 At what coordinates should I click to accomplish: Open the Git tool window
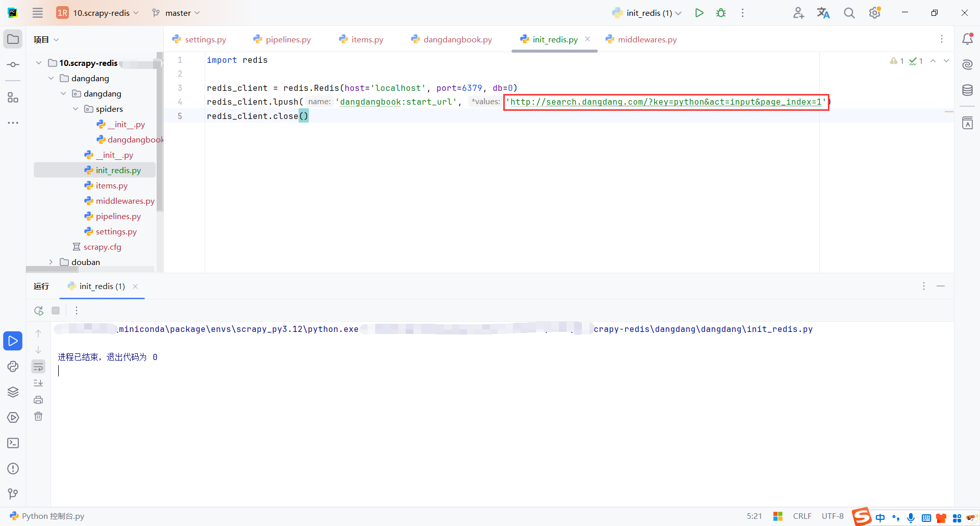click(x=13, y=494)
